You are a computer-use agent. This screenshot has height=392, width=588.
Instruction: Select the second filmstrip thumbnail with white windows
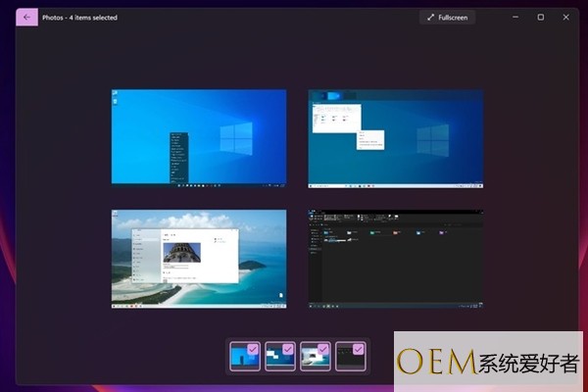tap(277, 359)
